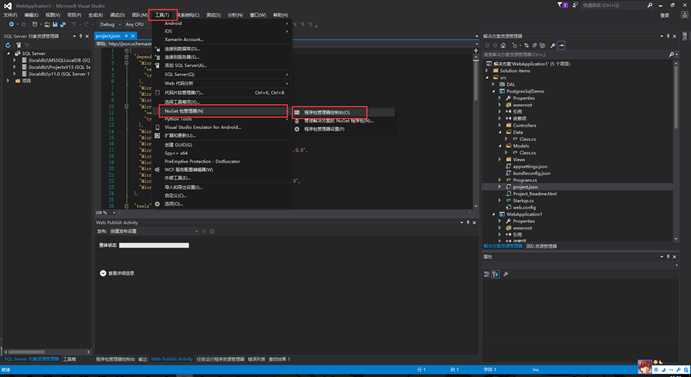Expand the Solution Items folder

coord(488,71)
